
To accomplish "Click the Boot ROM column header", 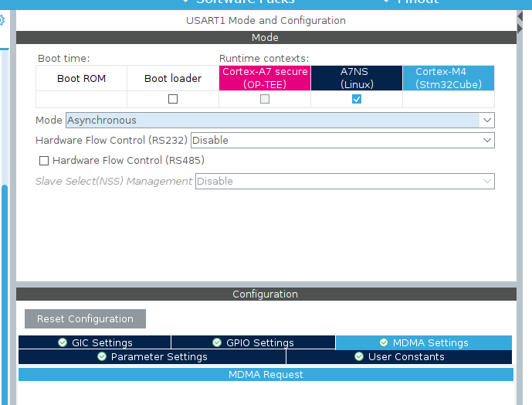I will [81, 78].
